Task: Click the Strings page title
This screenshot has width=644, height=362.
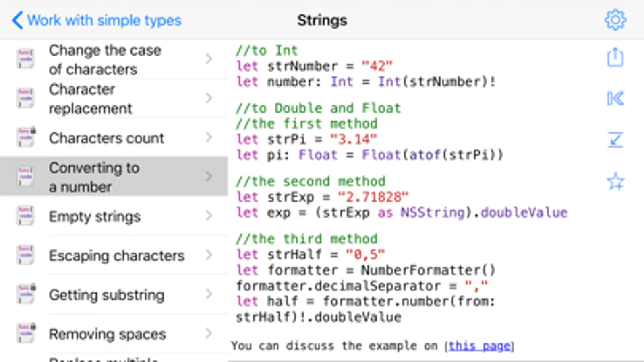Action: click(x=322, y=20)
